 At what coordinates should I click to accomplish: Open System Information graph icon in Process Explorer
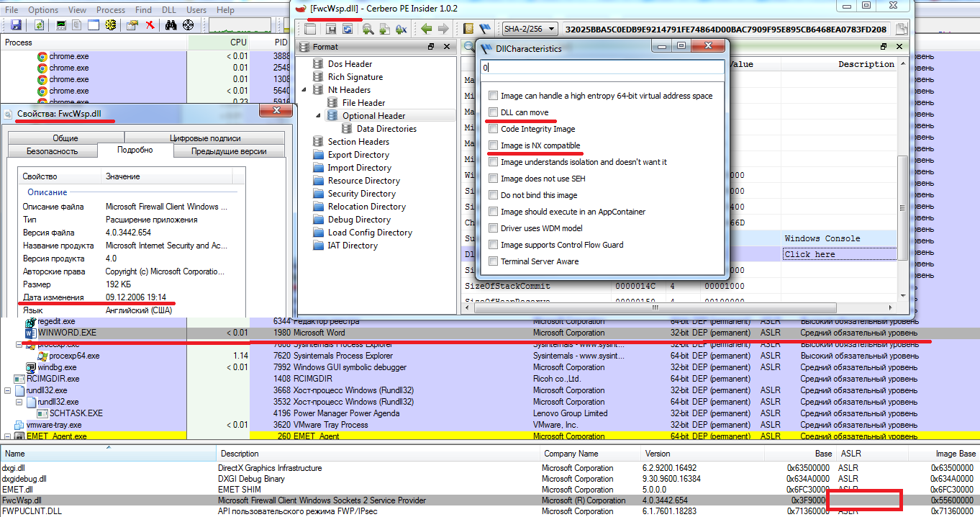coord(61,25)
